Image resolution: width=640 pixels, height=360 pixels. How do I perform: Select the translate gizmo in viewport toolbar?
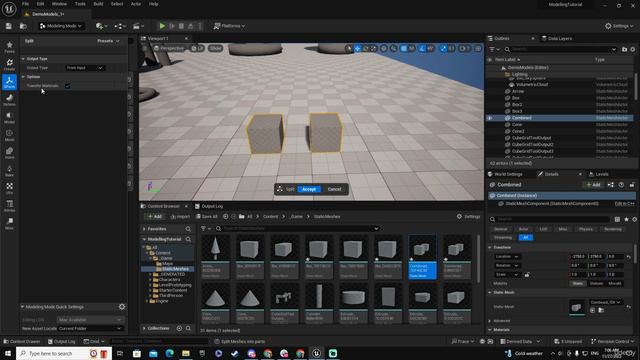click(358, 48)
